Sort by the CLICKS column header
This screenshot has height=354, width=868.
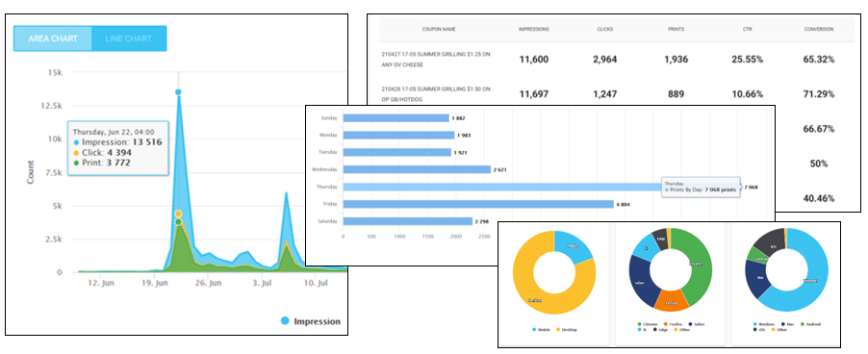click(x=604, y=29)
